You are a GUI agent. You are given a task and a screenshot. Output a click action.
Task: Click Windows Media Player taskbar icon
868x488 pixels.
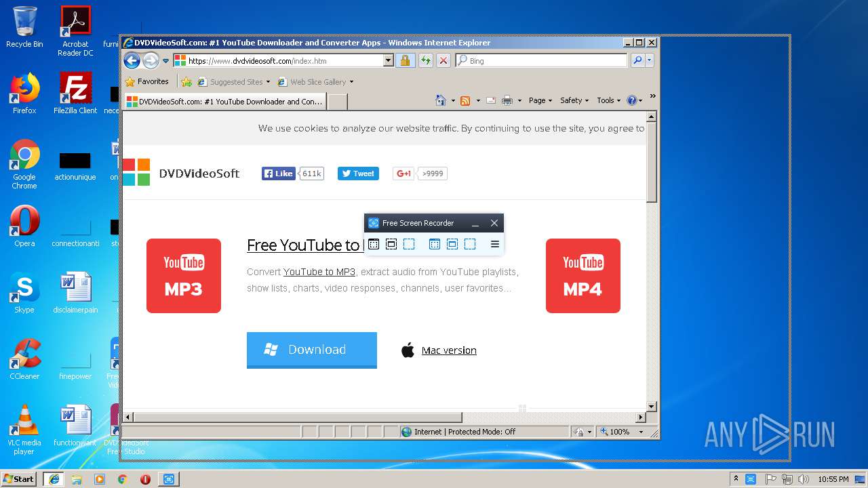(100, 479)
